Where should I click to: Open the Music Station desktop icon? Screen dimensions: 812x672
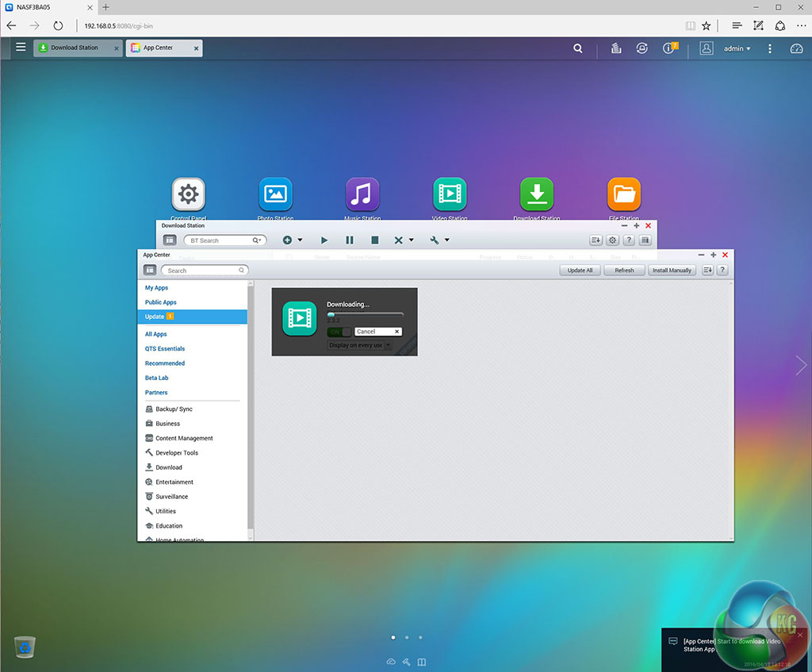pos(362,194)
